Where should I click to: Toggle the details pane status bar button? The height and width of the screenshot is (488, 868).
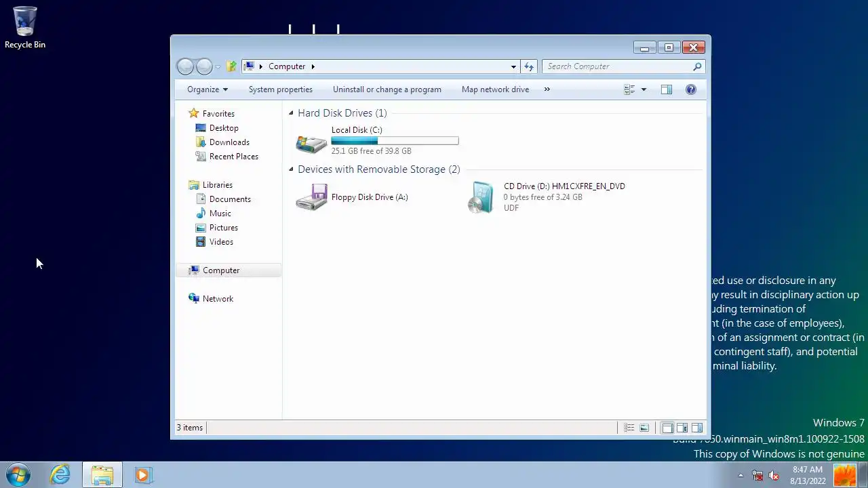click(682, 428)
